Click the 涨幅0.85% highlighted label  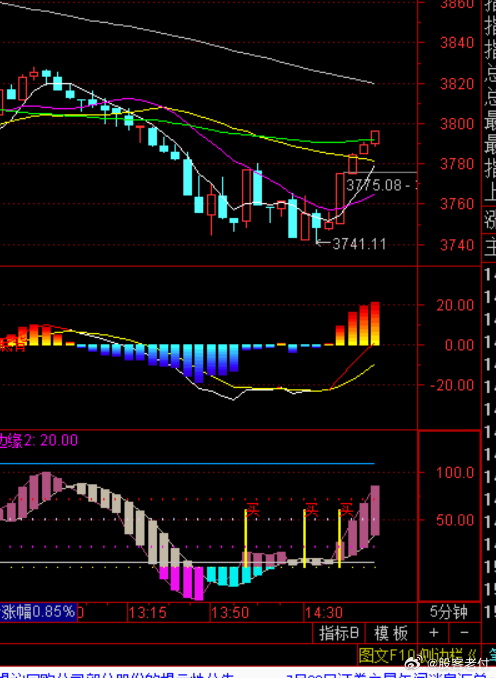[x=38, y=612]
